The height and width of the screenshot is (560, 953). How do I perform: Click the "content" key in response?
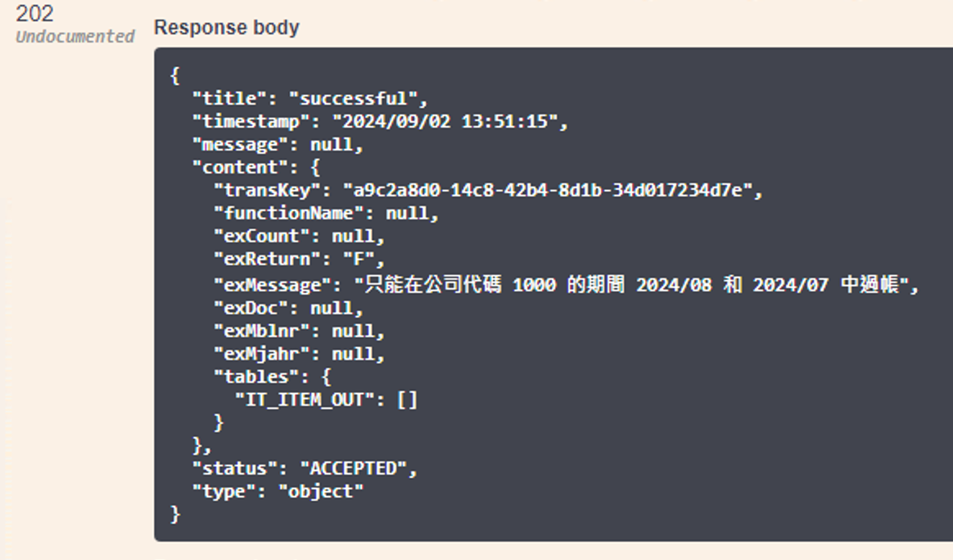click(x=235, y=168)
